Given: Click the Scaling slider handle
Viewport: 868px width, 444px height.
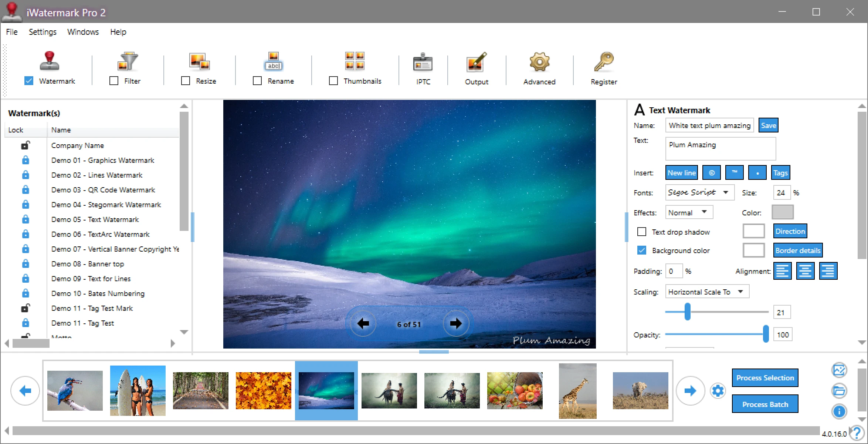Looking at the screenshot, I should (x=687, y=312).
